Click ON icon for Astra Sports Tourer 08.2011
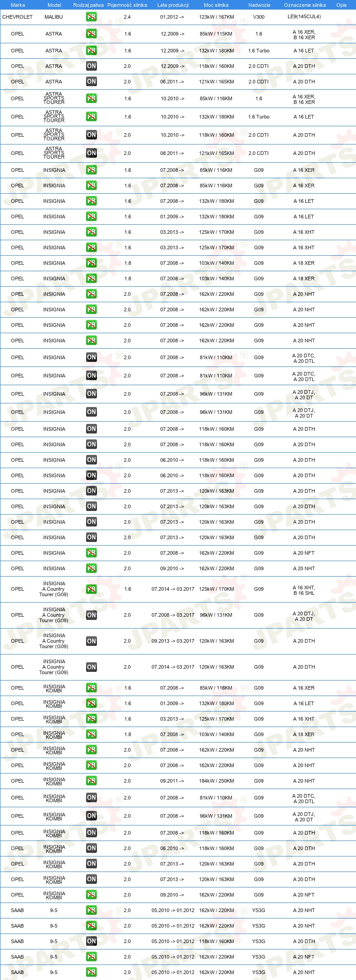 pyautogui.click(x=91, y=153)
